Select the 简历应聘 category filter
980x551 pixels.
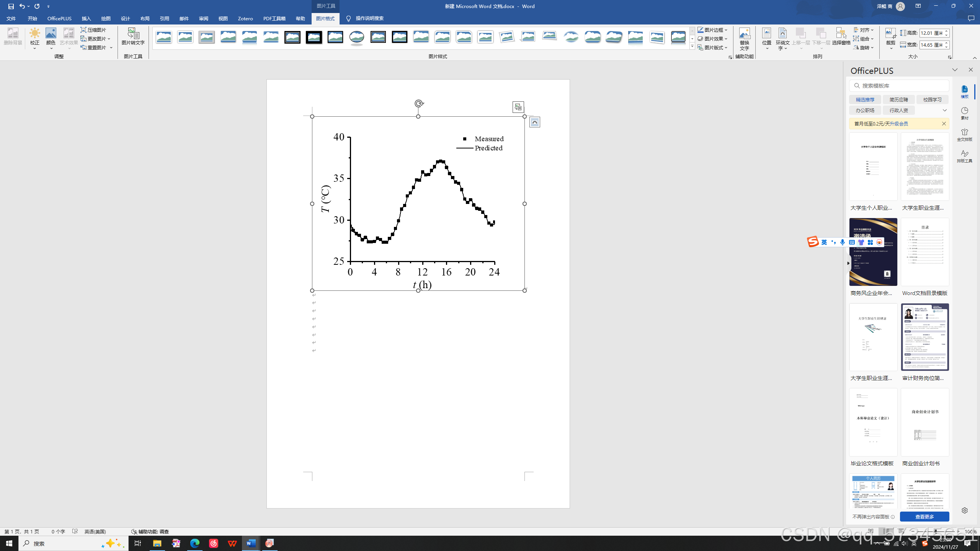coord(898,99)
